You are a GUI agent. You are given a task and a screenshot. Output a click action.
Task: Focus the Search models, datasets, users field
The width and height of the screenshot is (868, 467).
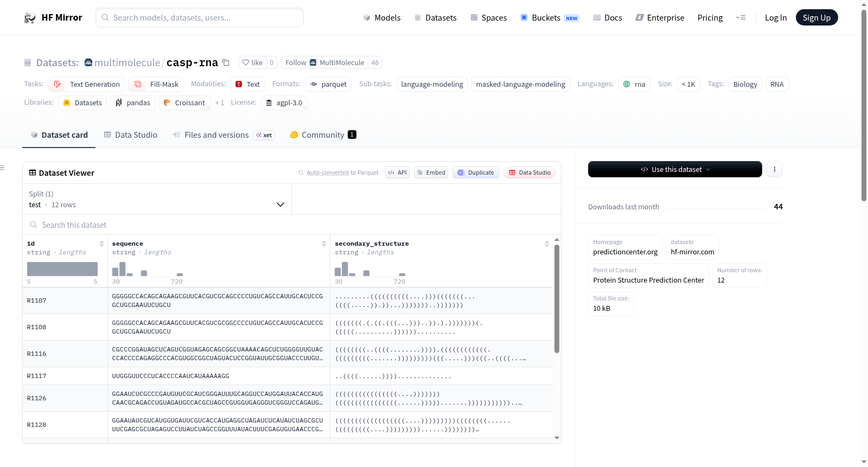(200, 18)
